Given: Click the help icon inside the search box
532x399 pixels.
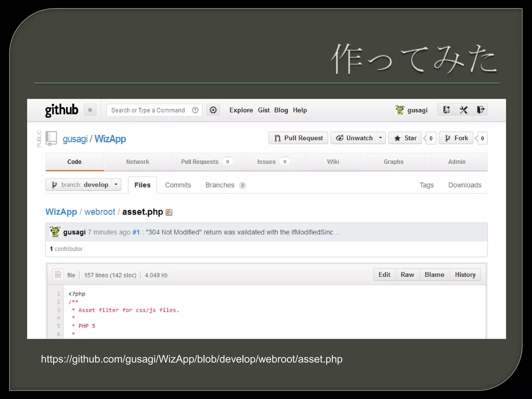Looking at the screenshot, I should [x=195, y=110].
